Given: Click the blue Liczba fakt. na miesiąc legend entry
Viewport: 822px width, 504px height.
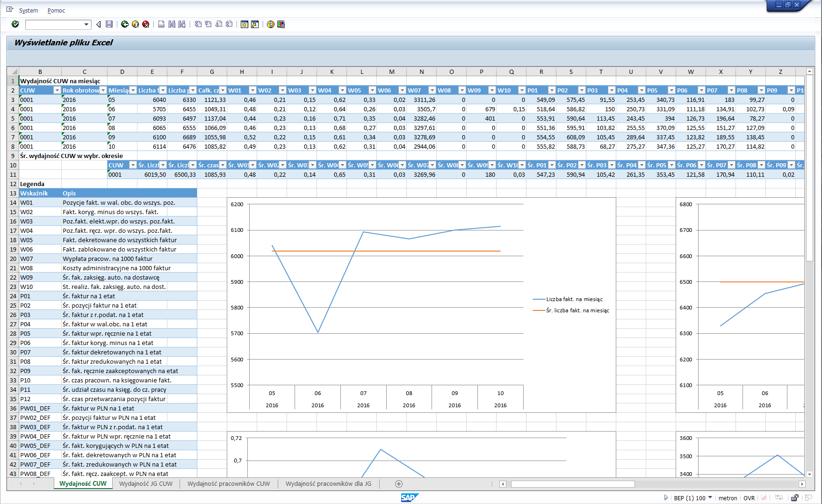Looking at the screenshot, I should pyautogui.click(x=568, y=299).
